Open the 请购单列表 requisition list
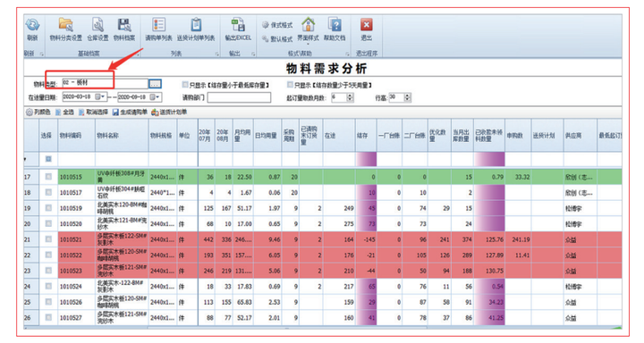The width and height of the screenshot is (644, 343). click(x=158, y=29)
